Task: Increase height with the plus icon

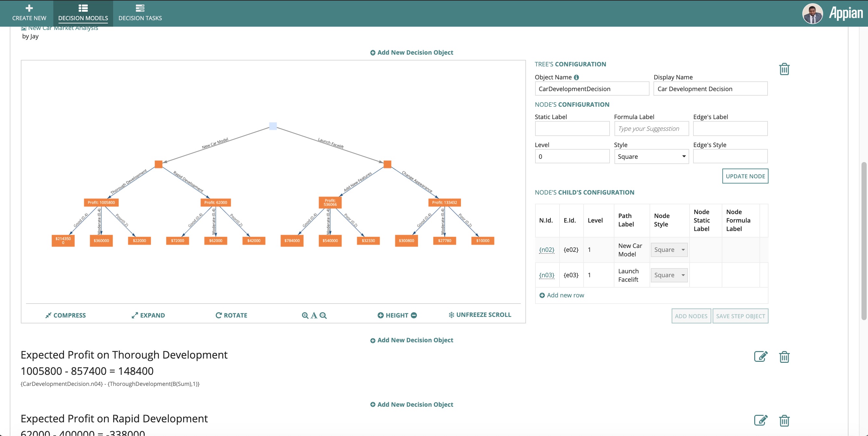Action: pos(380,315)
